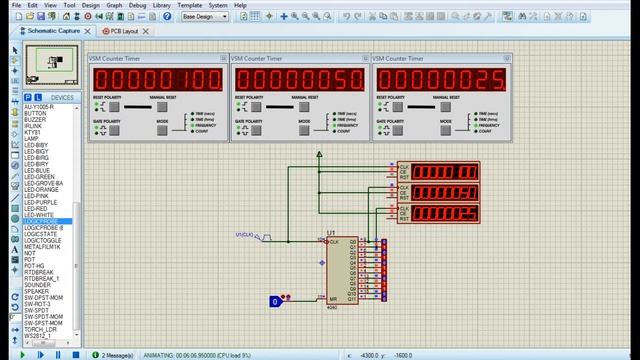640x360 pixels.
Task: Toggle the wire autorouter icon
Action: [507, 17]
